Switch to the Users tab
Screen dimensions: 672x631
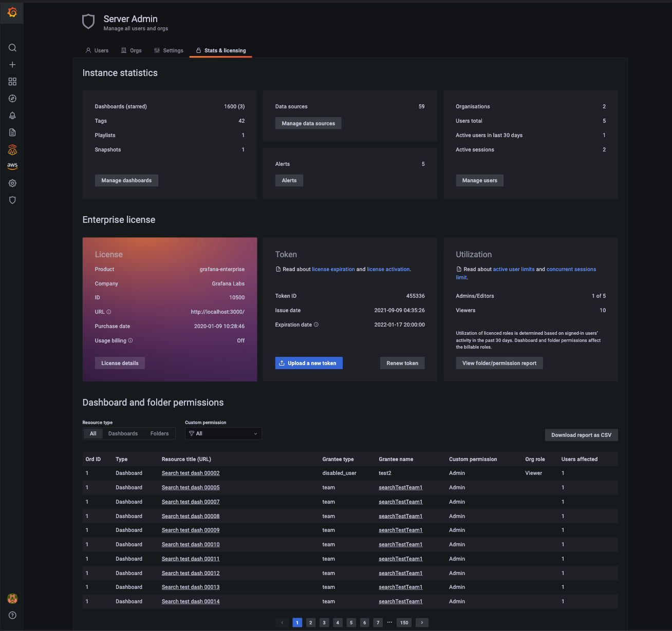click(x=97, y=50)
